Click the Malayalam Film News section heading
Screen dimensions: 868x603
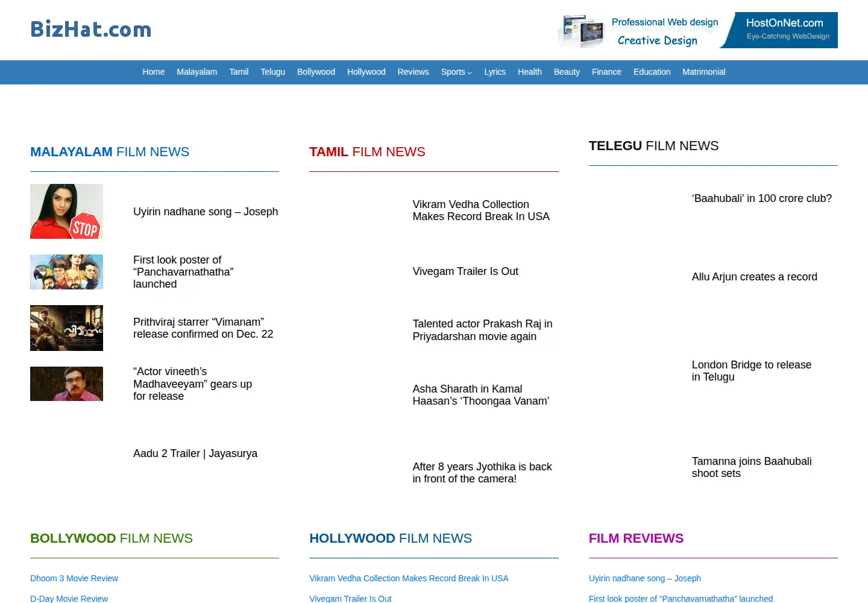(x=110, y=152)
